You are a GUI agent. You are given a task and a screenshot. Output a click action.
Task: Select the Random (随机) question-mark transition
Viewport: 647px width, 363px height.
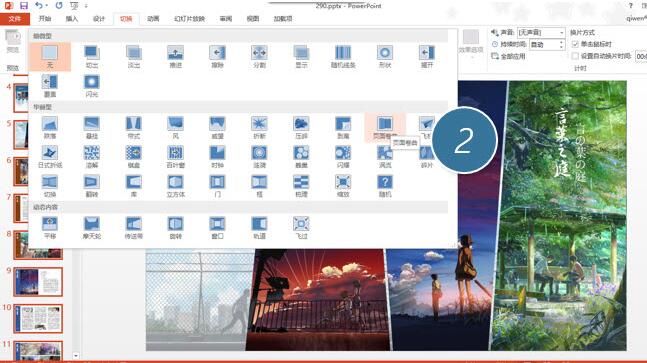pyautogui.click(x=385, y=186)
